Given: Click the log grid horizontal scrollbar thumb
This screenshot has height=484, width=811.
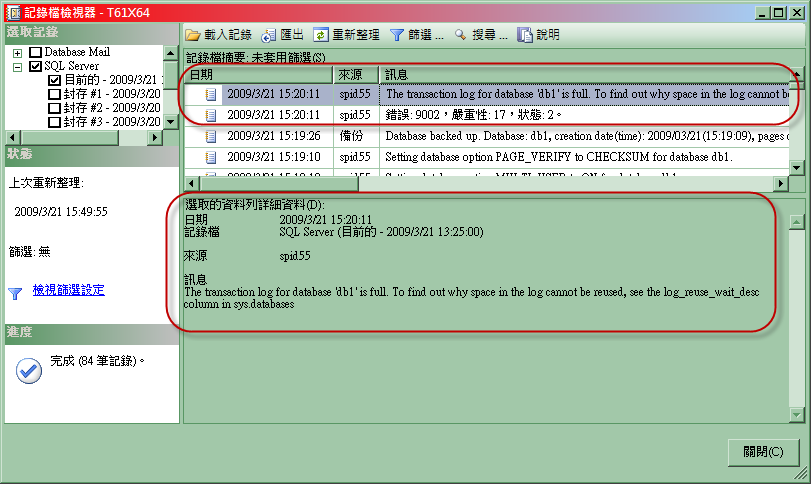Looking at the screenshot, I should tap(279, 183).
